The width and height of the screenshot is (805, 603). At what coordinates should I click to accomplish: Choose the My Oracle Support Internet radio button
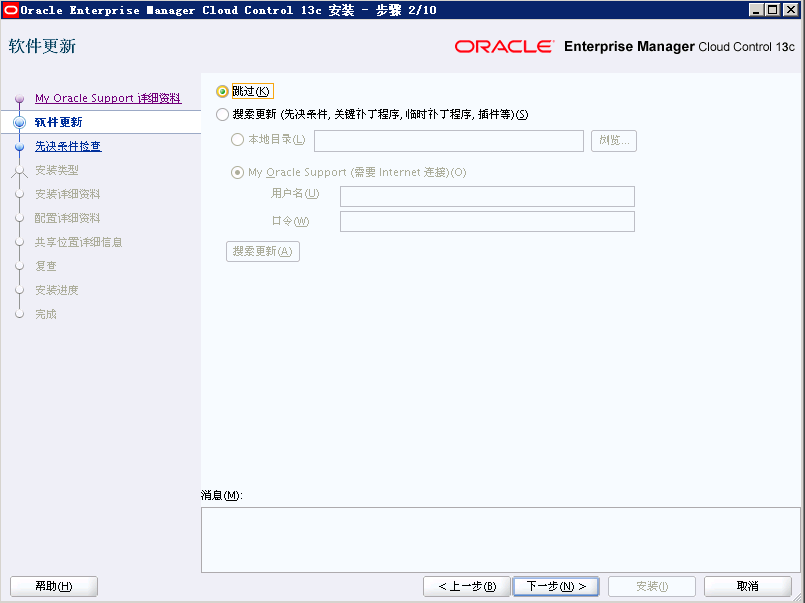coord(237,172)
